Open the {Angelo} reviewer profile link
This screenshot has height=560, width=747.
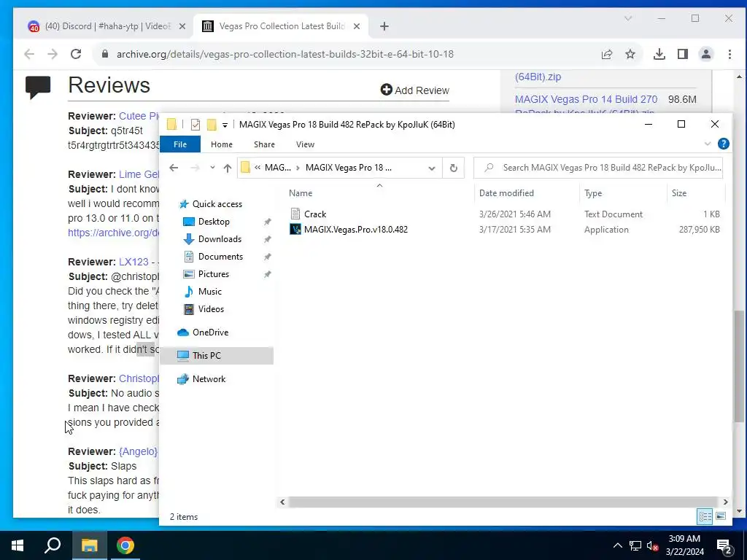[x=138, y=451]
